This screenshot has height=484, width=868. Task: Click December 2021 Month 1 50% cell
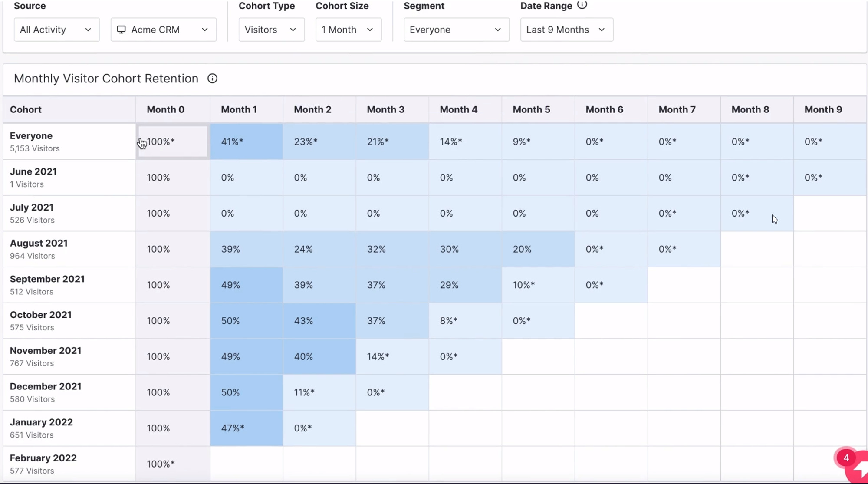point(246,392)
